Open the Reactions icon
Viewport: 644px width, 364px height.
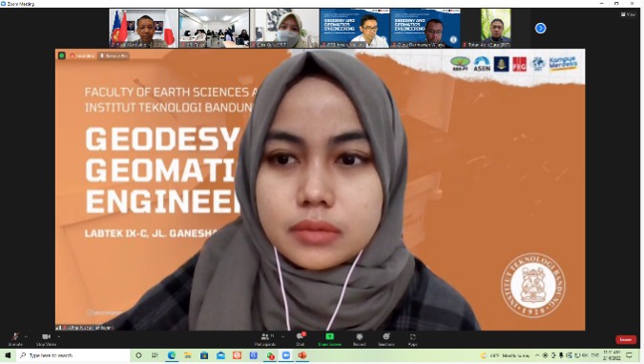coord(386,339)
